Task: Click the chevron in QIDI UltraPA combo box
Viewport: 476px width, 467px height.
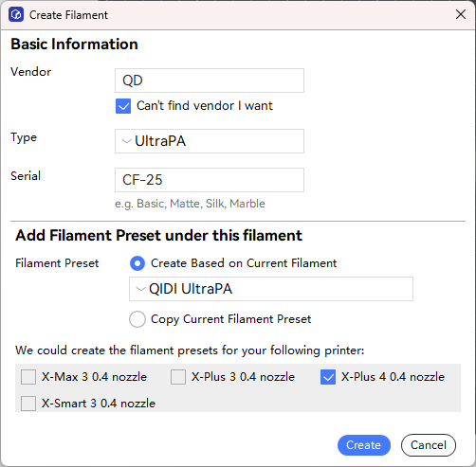Action: coord(140,289)
